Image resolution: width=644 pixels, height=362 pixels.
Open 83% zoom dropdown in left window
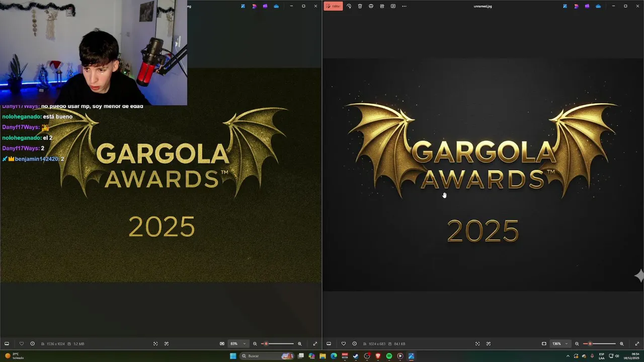[x=238, y=344]
